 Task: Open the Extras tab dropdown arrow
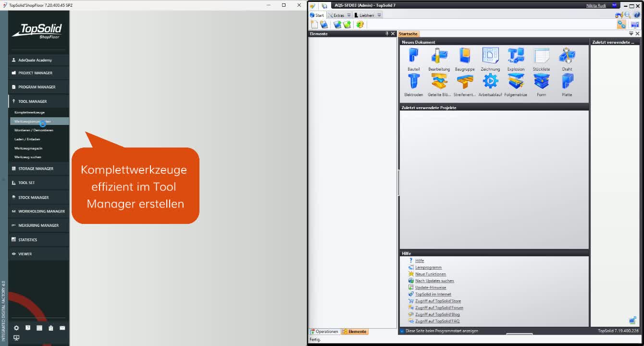(349, 15)
